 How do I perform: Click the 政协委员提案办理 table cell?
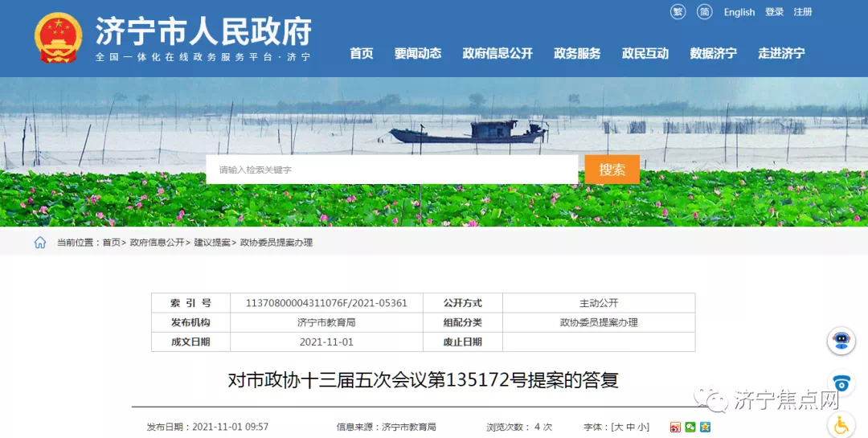599,322
